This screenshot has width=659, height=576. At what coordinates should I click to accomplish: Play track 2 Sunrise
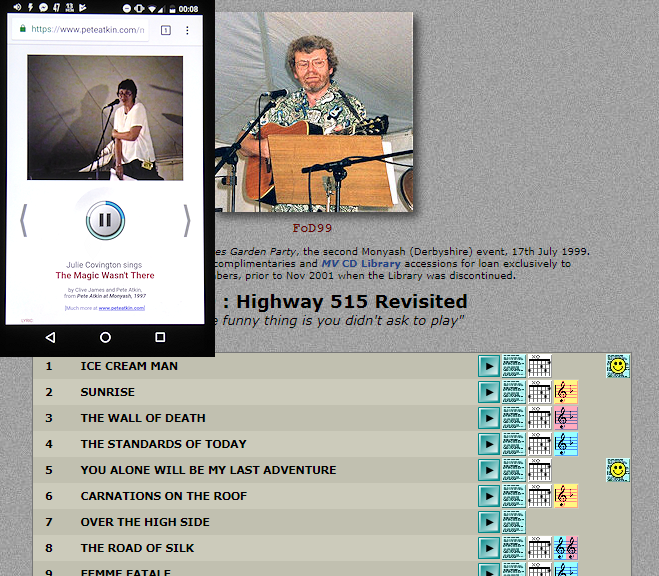(489, 392)
